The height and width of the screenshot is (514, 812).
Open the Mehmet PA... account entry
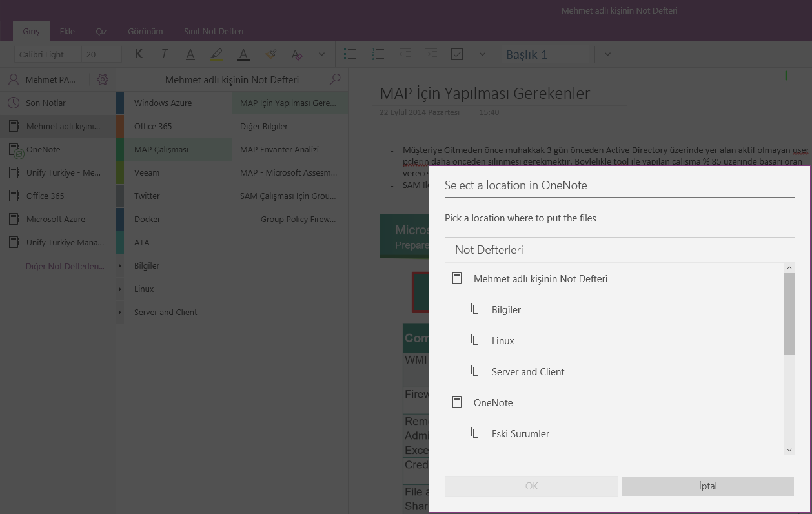[x=42, y=79]
